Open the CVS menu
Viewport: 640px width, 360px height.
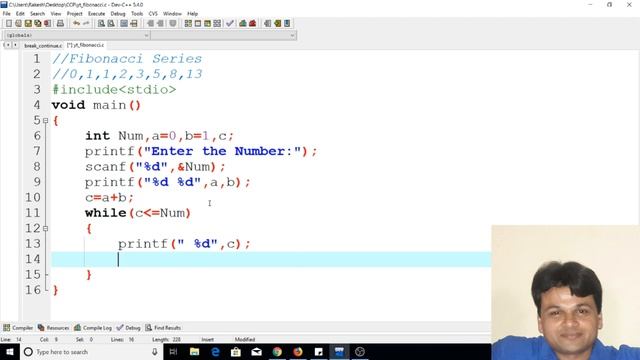point(153,13)
